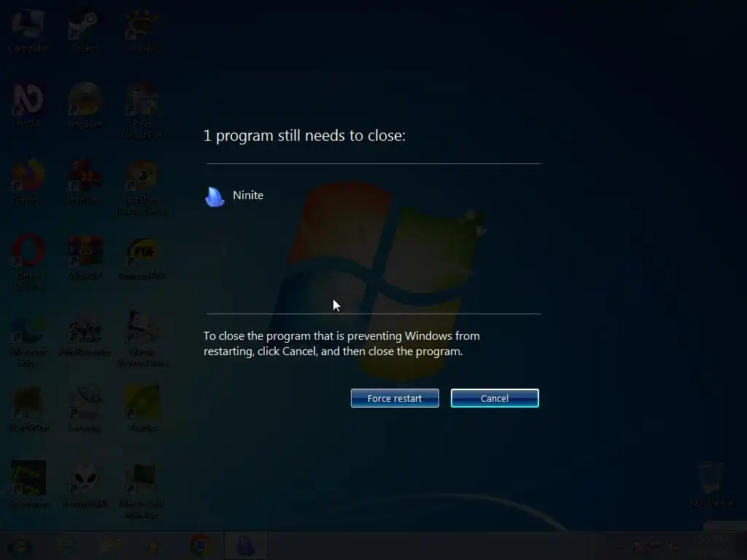This screenshot has height=560, width=747.
Task: Open the Steam shortcut on the dimmed desktop
Action: [85, 31]
